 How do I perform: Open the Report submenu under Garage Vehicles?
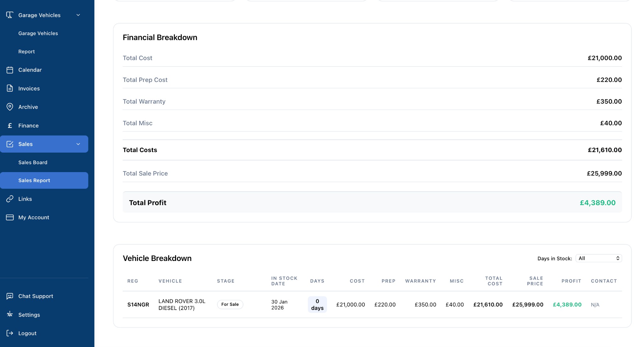point(26,52)
